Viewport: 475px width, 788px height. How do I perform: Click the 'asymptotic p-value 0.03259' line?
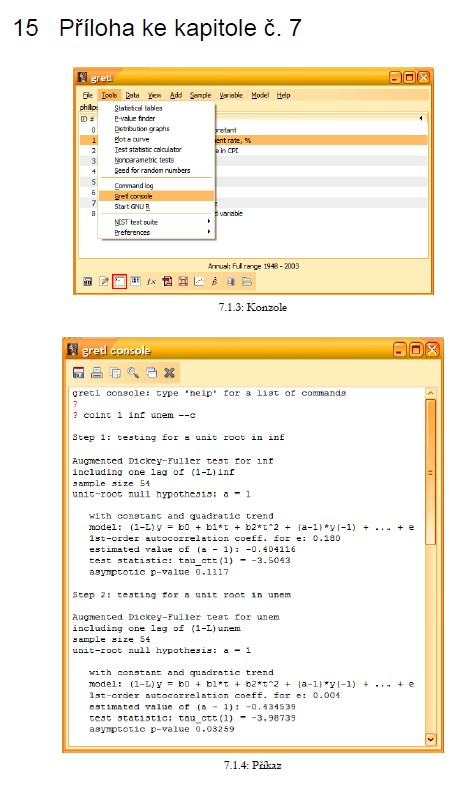tap(162, 729)
